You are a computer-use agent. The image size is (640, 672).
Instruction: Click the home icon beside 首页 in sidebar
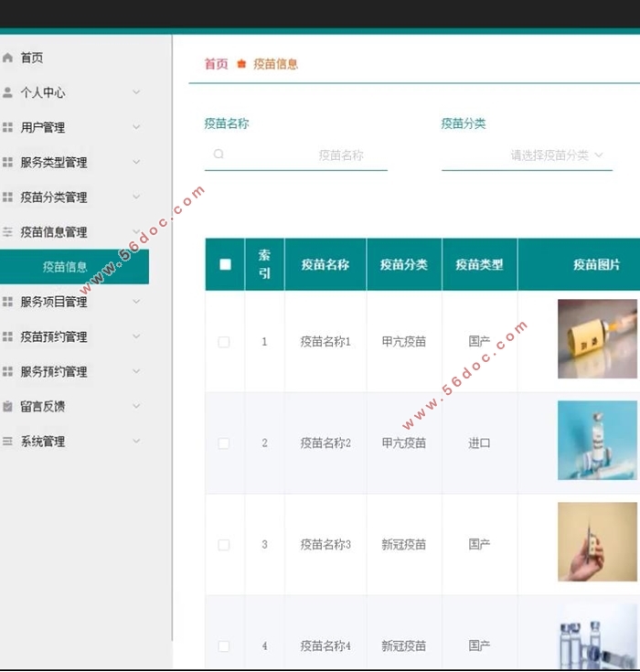coord(8,58)
